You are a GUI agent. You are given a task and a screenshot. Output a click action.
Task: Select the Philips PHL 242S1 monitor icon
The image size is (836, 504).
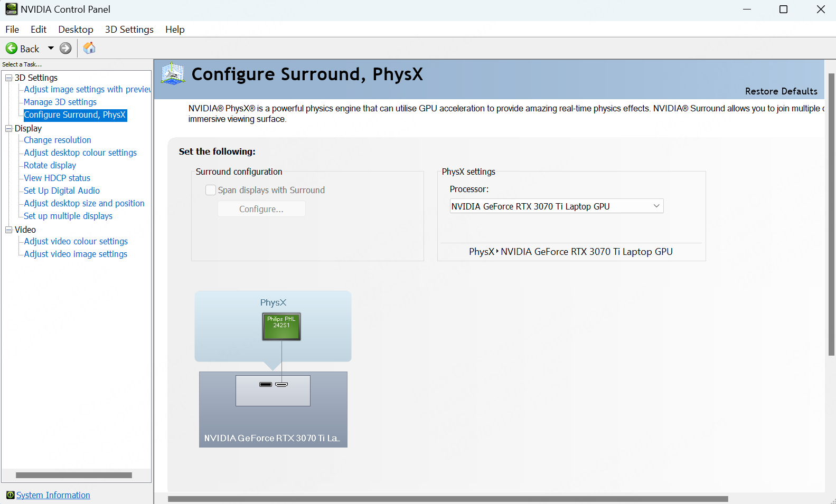[x=281, y=327]
